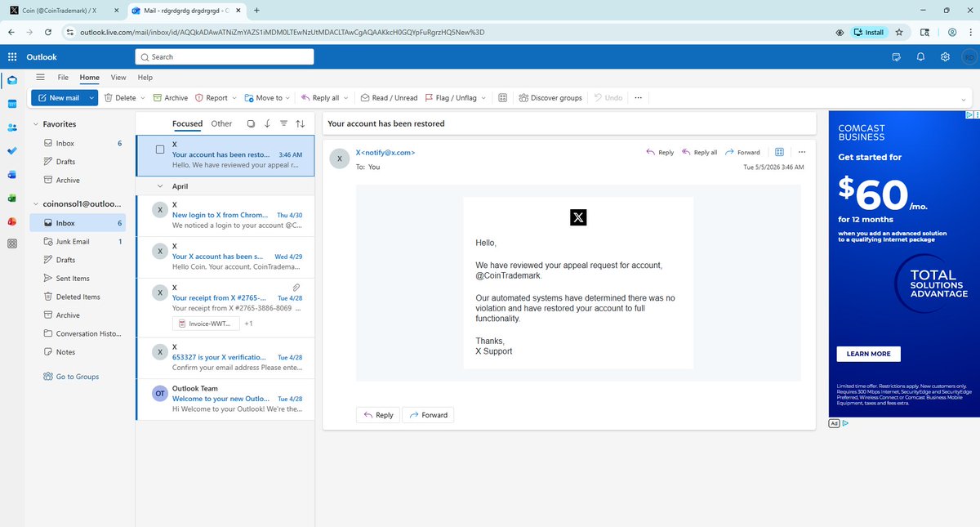980x527 pixels.
Task: Open the Conversation History folder
Action: 78,333
